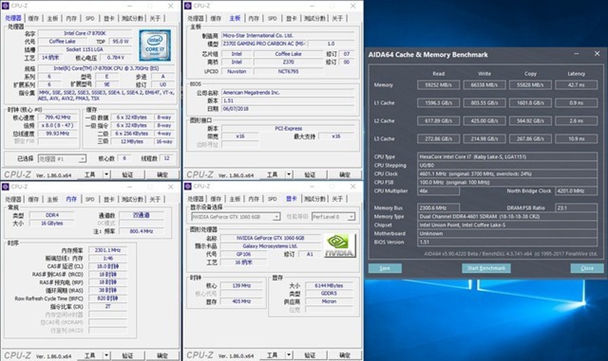The height and width of the screenshot is (361, 608).
Task: Switch to the SPD tab in the processor window
Action: click(90, 18)
